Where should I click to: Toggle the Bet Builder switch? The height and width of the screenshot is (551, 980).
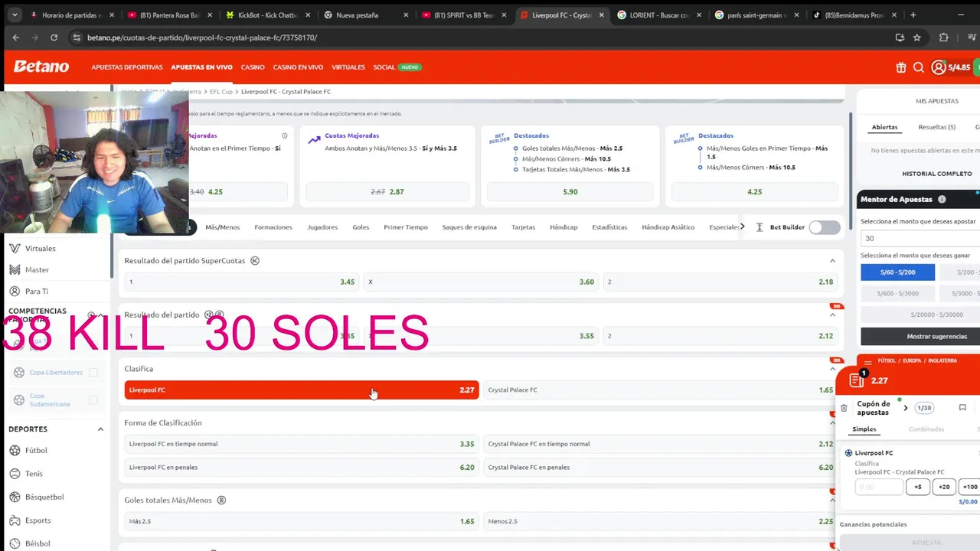point(825,227)
